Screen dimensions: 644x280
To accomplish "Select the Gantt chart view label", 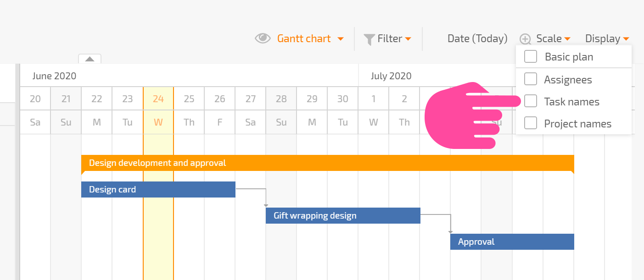I will click(304, 38).
